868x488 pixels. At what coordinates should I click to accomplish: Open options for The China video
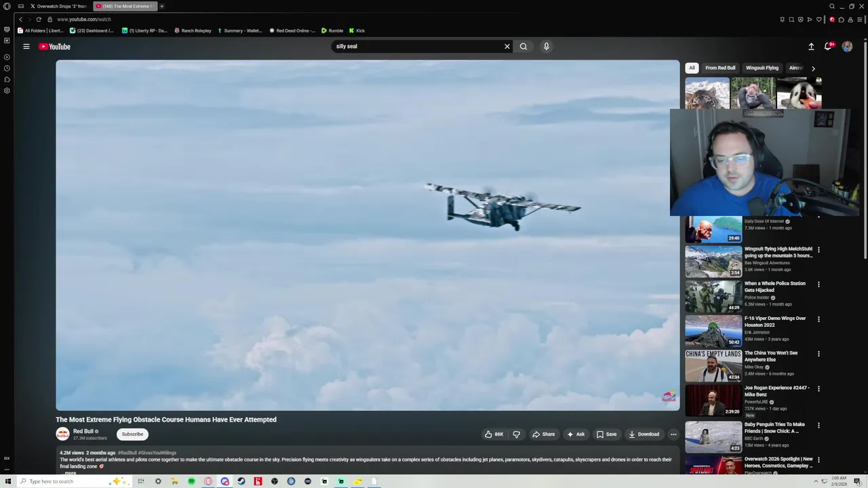tap(818, 354)
